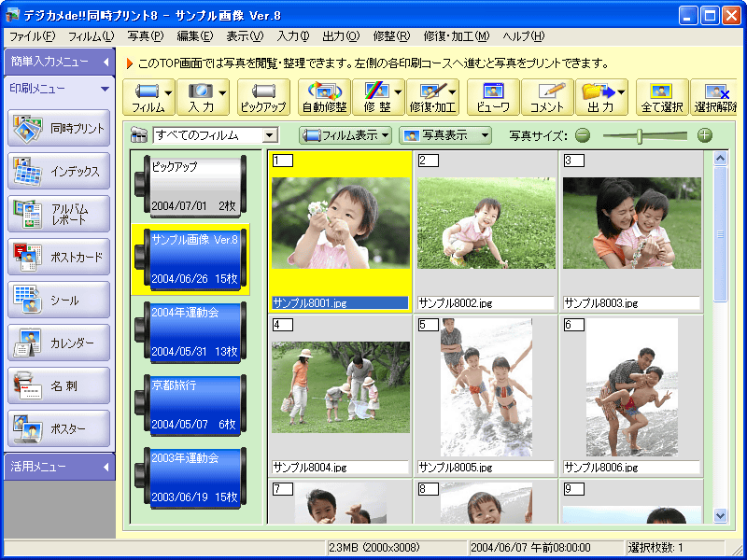
Task: Collapse the 印刷メニュー panel
Action: click(59, 89)
